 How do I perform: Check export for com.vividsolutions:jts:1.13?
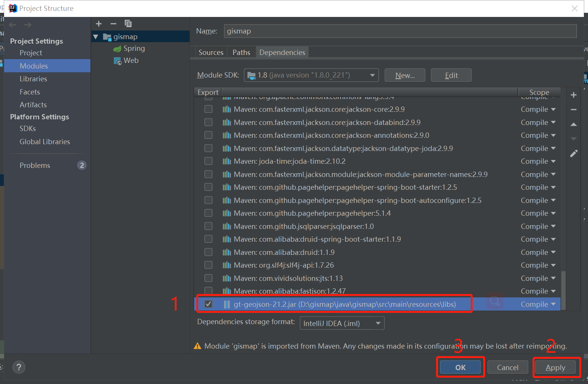(208, 278)
